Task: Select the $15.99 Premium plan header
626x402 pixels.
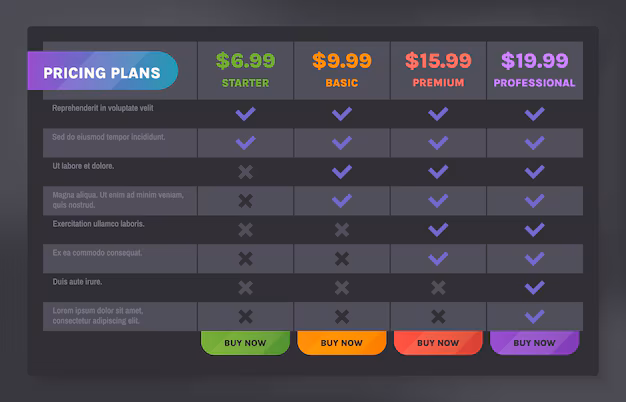Action: (x=438, y=70)
